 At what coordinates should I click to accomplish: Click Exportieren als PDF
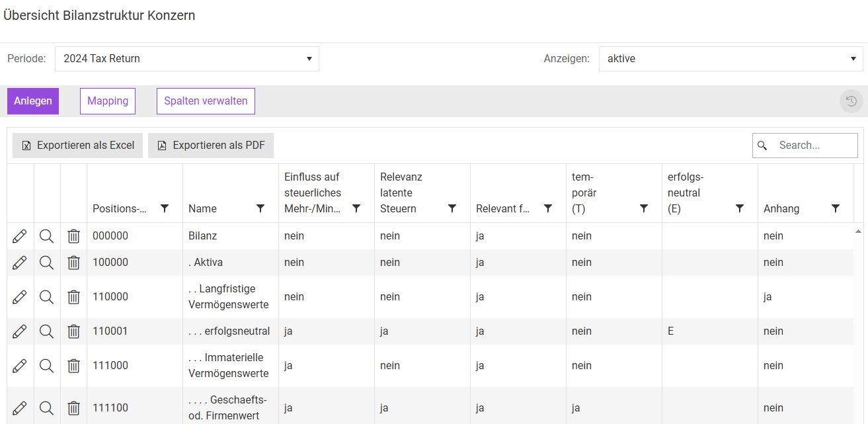point(211,146)
